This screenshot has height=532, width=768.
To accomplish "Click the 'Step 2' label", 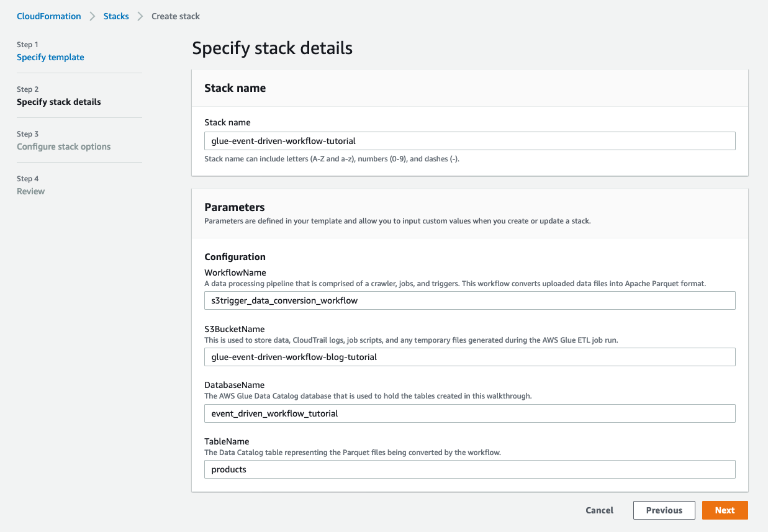I will pyautogui.click(x=27, y=89).
